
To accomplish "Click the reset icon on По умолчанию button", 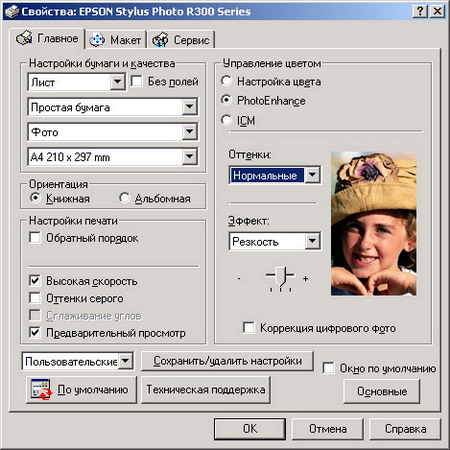I will click(x=41, y=389).
